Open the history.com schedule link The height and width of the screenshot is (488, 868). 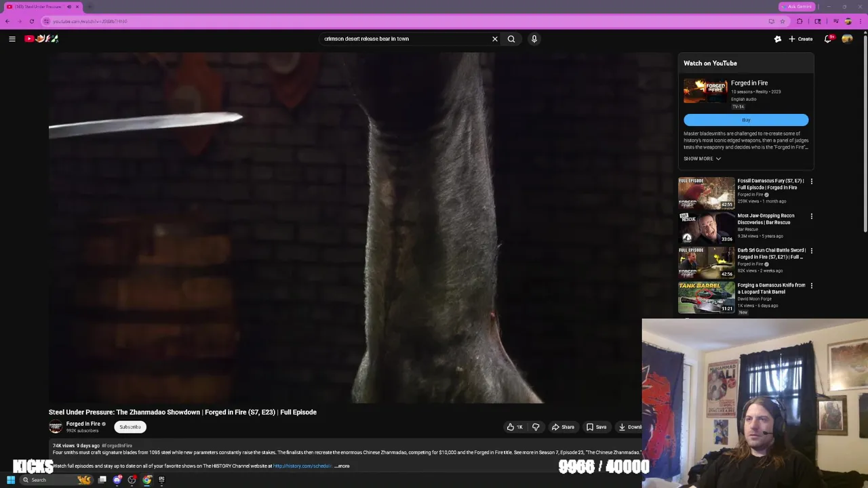302,466
